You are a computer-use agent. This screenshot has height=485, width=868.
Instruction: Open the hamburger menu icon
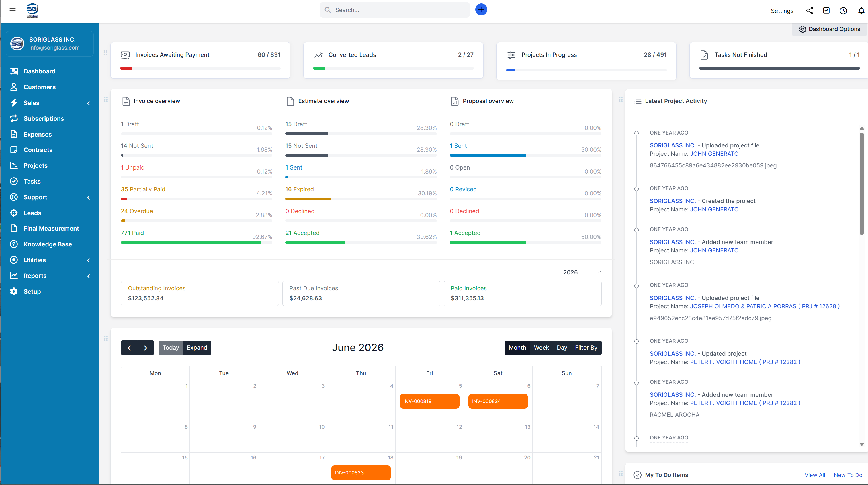(12, 10)
